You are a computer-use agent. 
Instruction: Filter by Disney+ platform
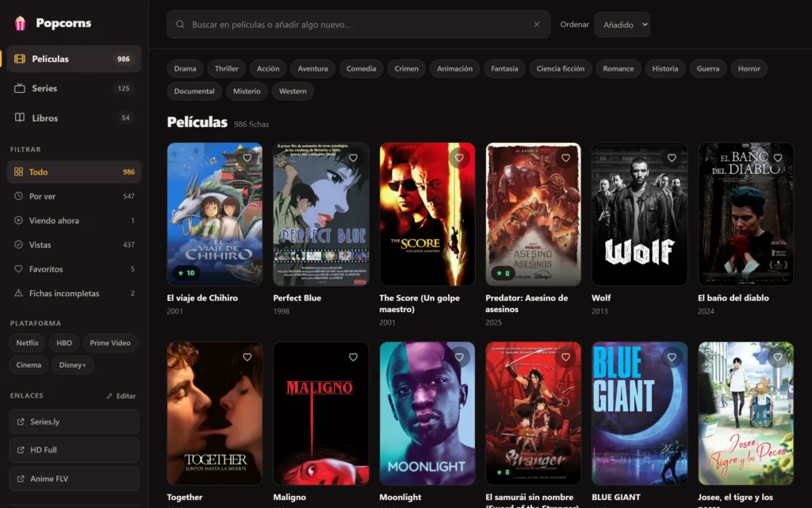(x=72, y=365)
